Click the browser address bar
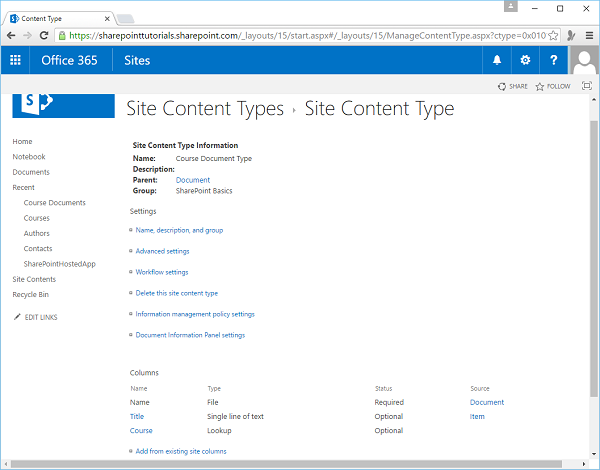 (x=300, y=35)
